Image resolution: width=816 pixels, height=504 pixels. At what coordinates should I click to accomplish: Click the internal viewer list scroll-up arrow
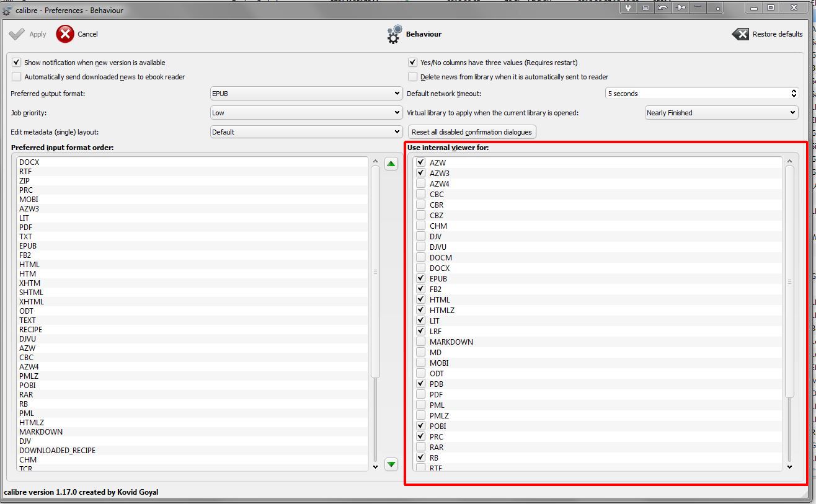tap(789, 161)
